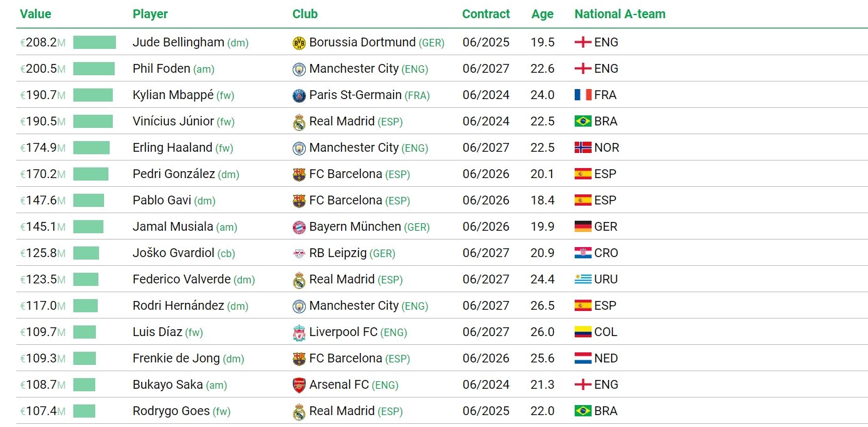Sort by Contract column header
Screen dimensions: 868x427
[x=486, y=14]
